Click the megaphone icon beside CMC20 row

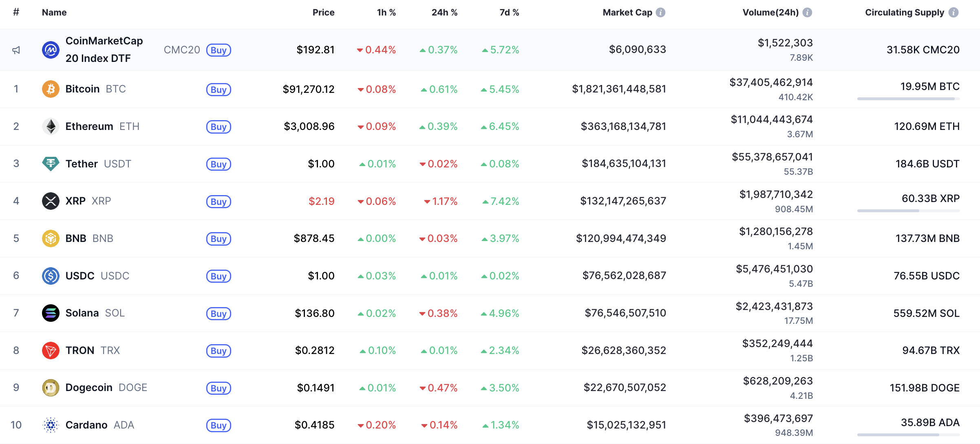click(x=16, y=50)
